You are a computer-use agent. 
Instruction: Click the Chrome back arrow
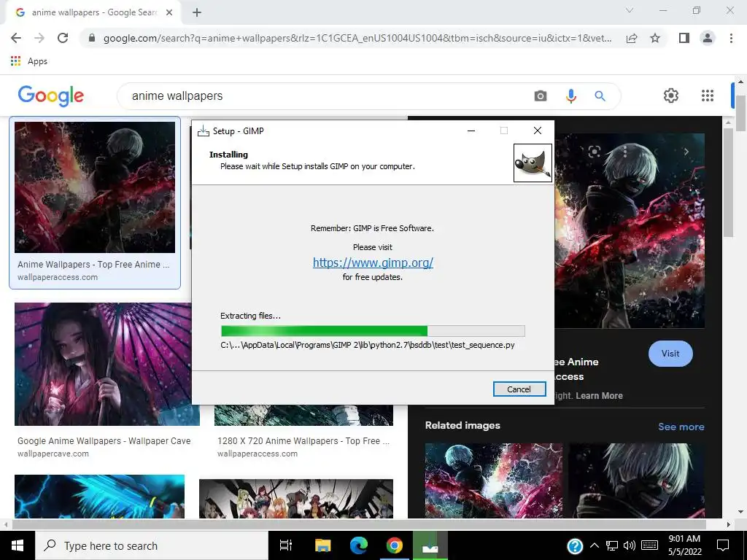click(x=16, y=38)
